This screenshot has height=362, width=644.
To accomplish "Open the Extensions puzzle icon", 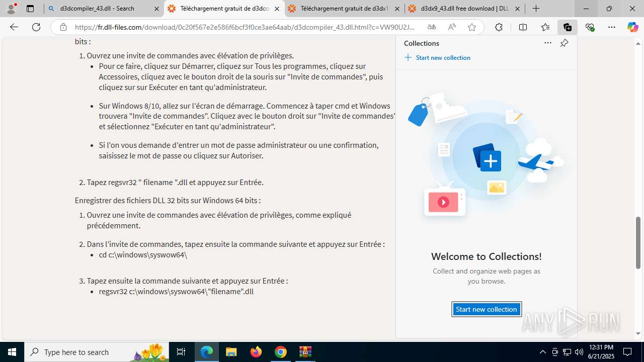I will pos(499,27).
